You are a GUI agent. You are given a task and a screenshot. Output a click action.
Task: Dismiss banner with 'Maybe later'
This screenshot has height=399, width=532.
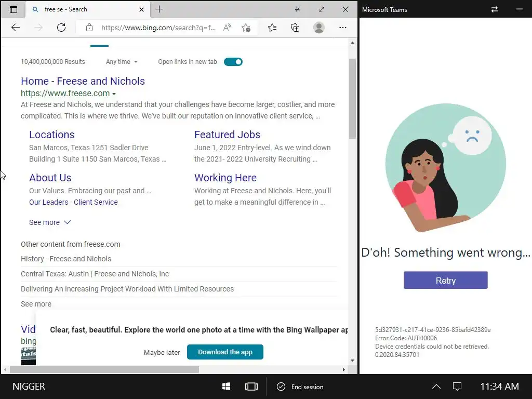[162, 353]
